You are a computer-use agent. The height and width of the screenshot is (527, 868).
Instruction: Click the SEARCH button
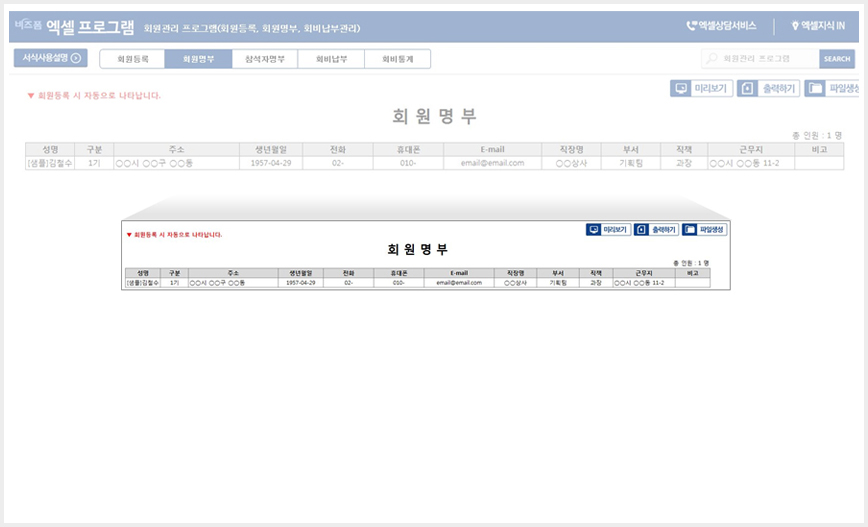click(836, 59)
